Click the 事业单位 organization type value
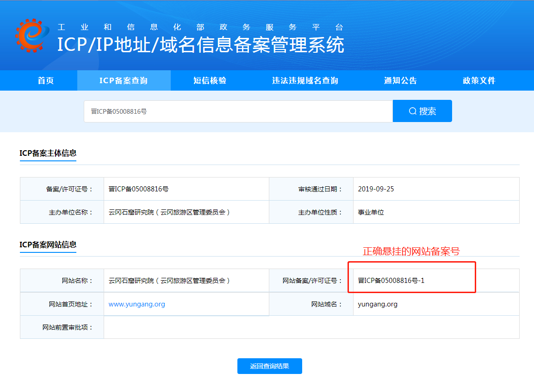Screen dimensions: 534x392 click(x=371, y=212)
